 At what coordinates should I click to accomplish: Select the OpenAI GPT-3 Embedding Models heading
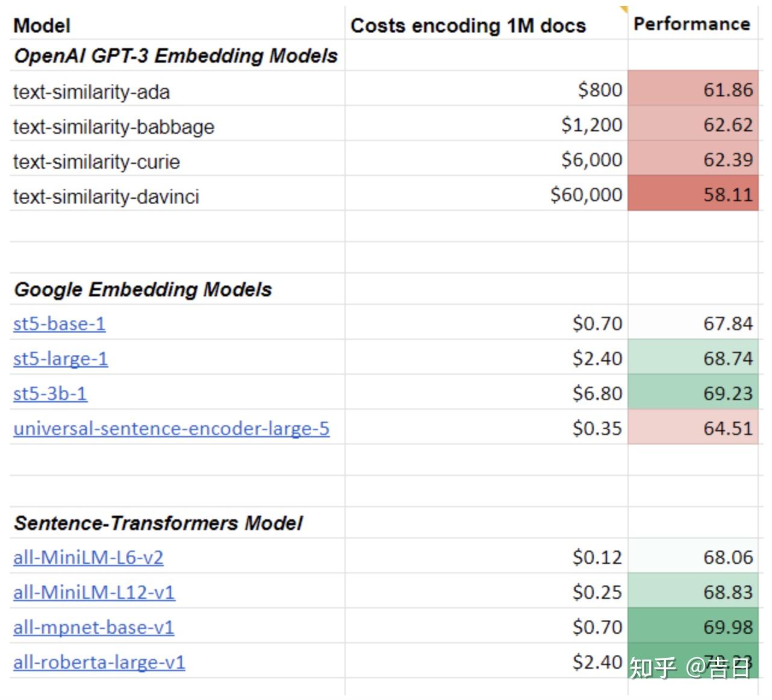click(175, 55)
